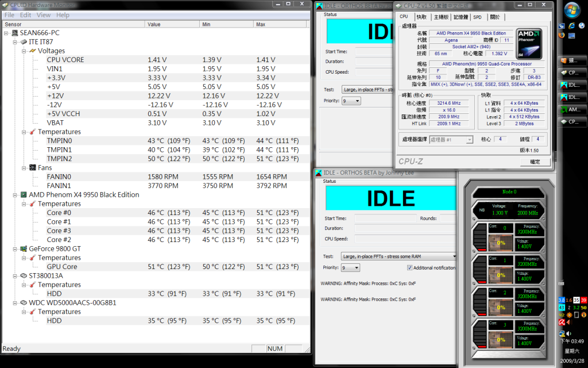This screenshot has width=588, height=368.
Task: Select the +5V VCCH voltage row
Action: click(178, 114)
